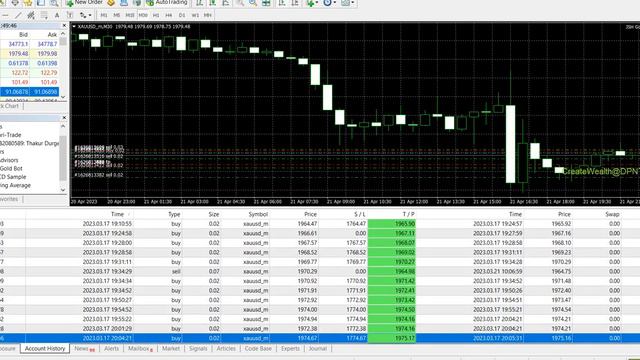The width and height of the screenshot is (640, 360).
Task: Select the W1 timeframe
Action: [x=195, y=15]
